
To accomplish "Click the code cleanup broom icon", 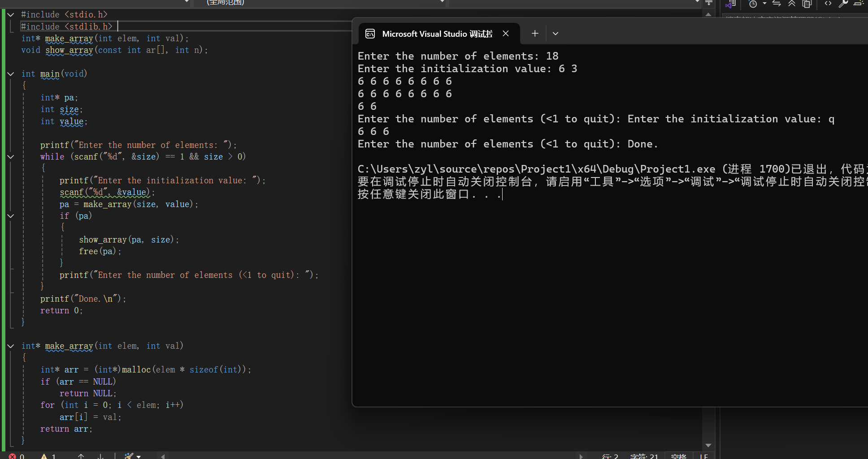I will click(129, 456).
